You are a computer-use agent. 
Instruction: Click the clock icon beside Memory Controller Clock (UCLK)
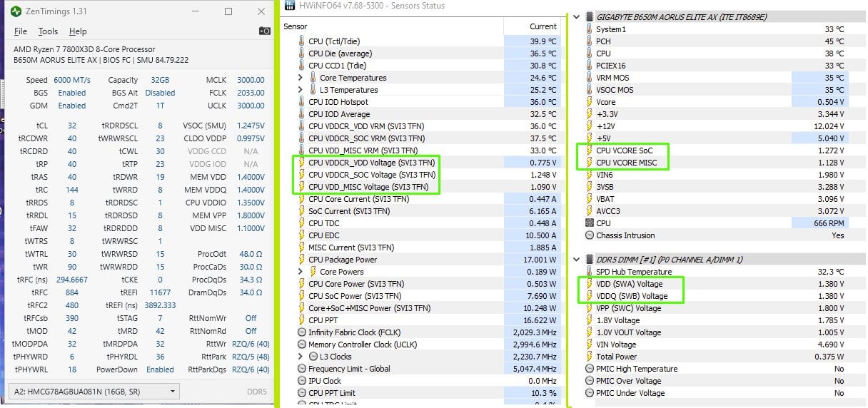302,345
